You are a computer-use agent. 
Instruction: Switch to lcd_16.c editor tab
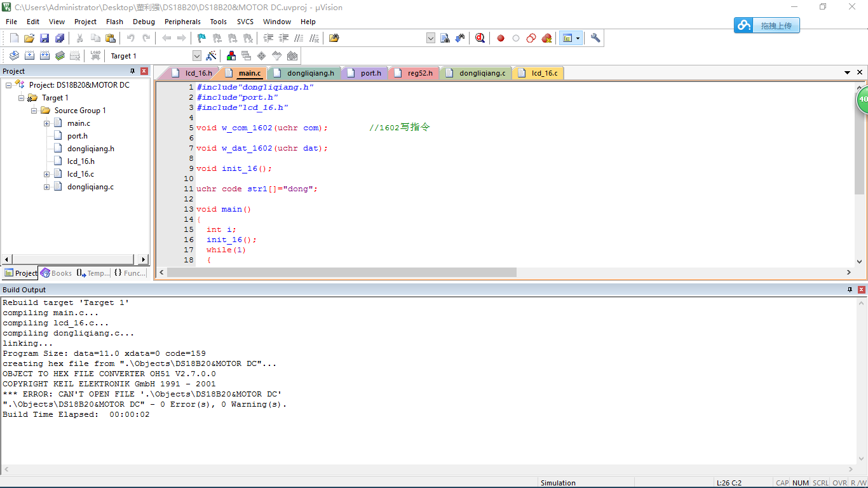coord(539,73)
